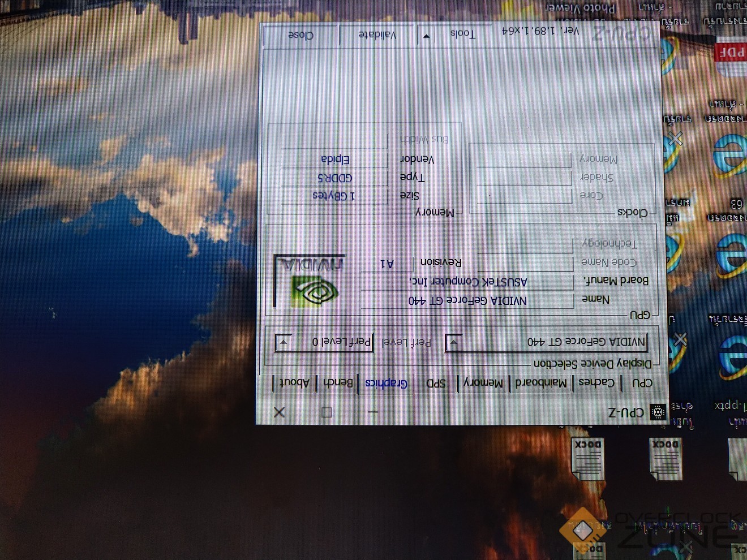The width and height of the screenshot is (747, 560).
Task: Click the CPU-Z icon in the title bar
Action: pos(658,412)
